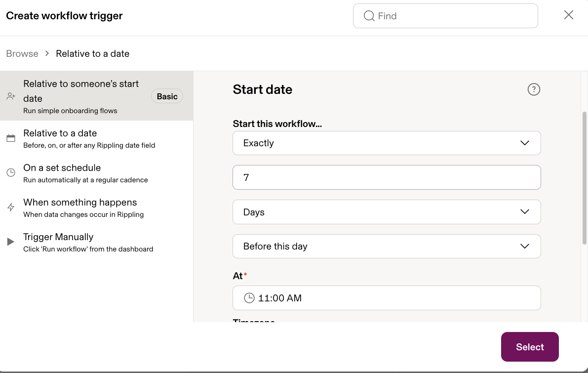Click the play icon for Trigger Manually
This screenshot has width=588, height=373.
[x=11, y=242]
